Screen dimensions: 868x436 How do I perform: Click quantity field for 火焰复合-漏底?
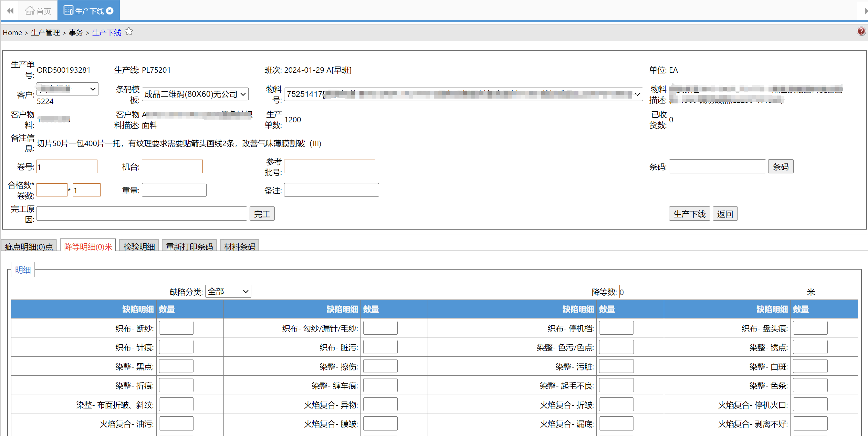616,423
